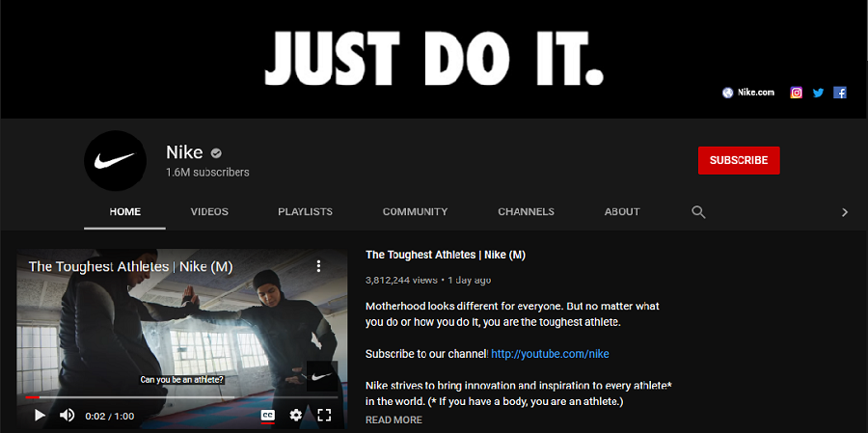Viewport: 868px width, 433px height.
Task: Mute the video with speaker icon
Action: (x=67, y=416)
